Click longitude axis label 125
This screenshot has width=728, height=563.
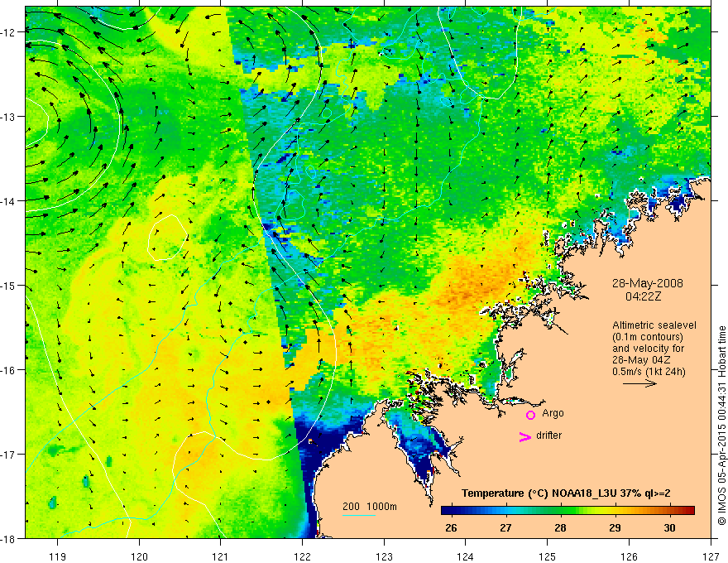548,556
